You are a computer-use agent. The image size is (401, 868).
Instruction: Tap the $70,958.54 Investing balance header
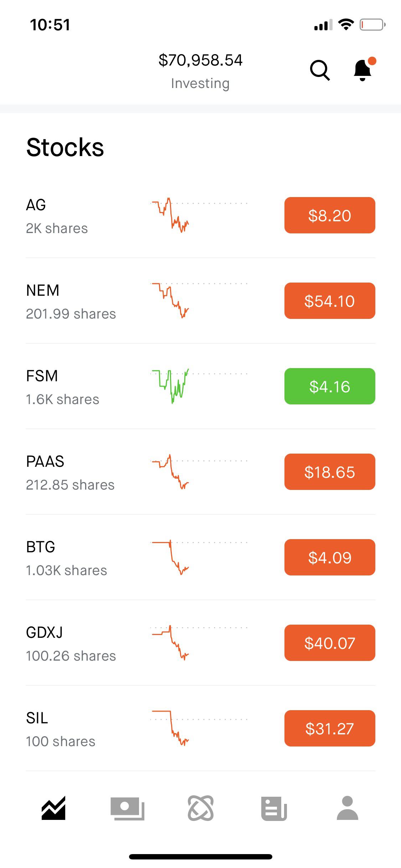(200, 71)
